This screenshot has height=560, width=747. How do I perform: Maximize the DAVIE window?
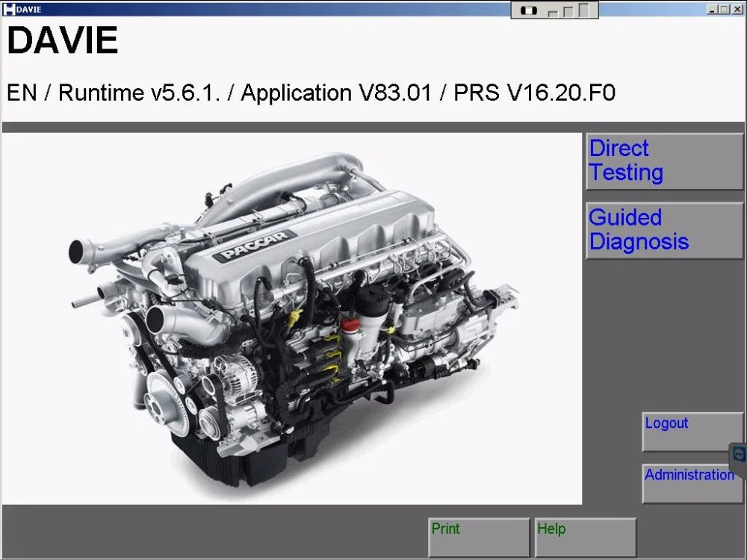tap(724, 9)
